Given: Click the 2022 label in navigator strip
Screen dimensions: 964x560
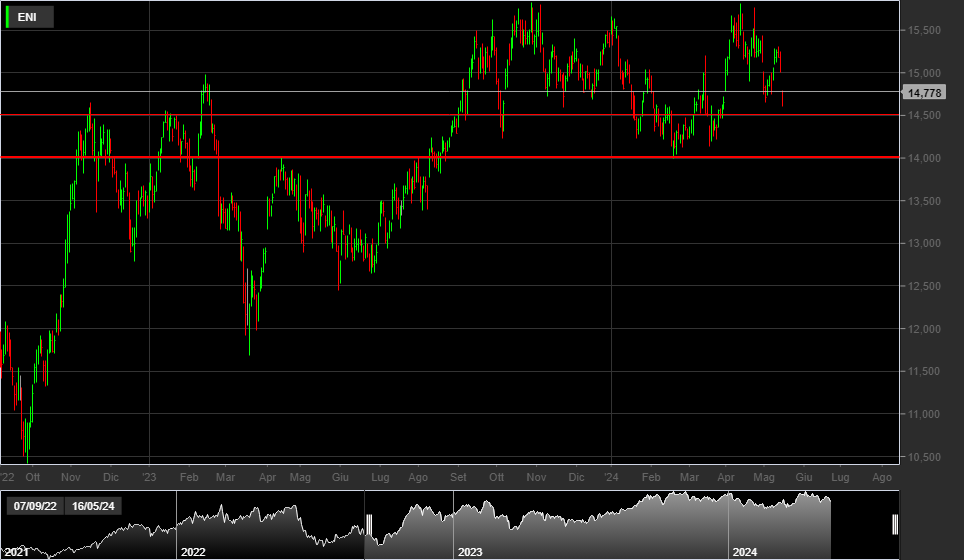Looking at the screenshot, I should point(193,552).
